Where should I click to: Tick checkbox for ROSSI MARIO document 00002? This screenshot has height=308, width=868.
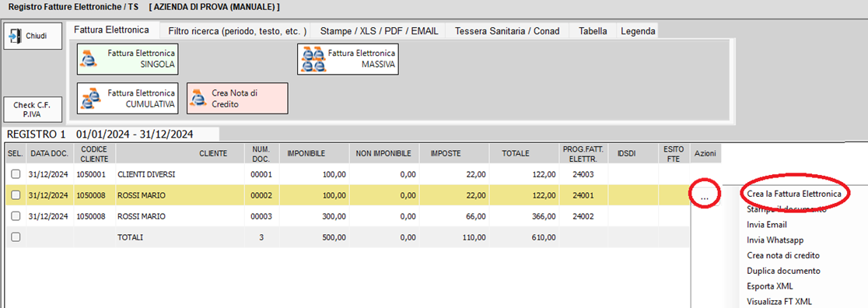[16, 195]
